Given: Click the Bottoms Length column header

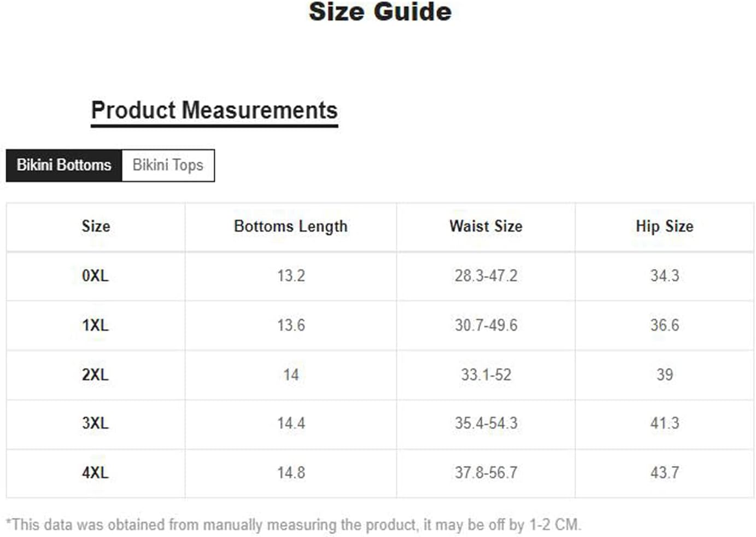Looking at the screenshot, I should (x=291, y=226).
